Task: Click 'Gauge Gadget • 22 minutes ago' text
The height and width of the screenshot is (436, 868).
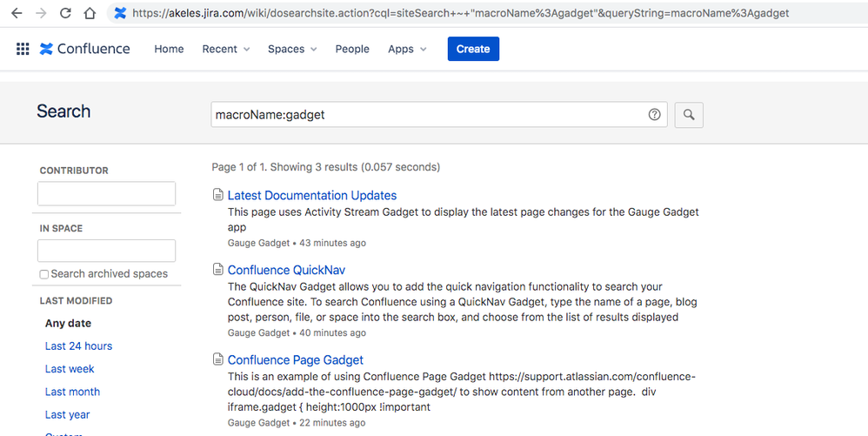Action: pos(297,422)
